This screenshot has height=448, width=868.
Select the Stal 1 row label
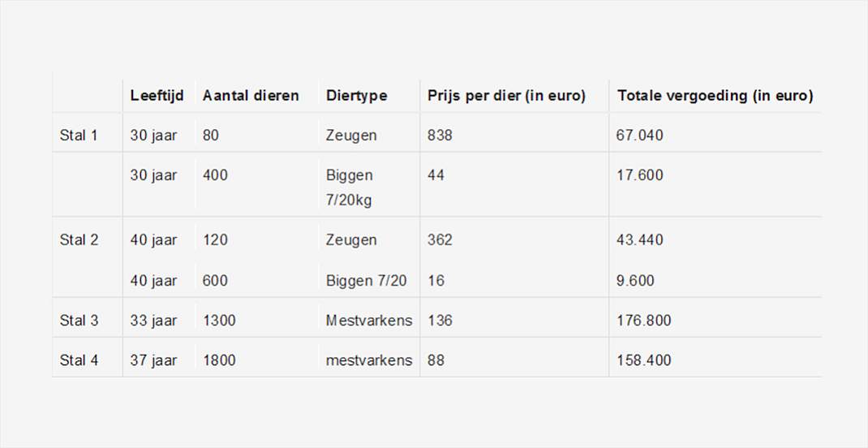[79, 135]
